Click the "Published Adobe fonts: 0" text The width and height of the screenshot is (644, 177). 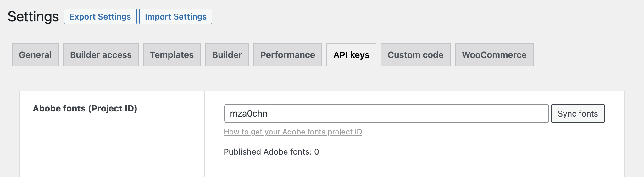[x=271, y=152]
